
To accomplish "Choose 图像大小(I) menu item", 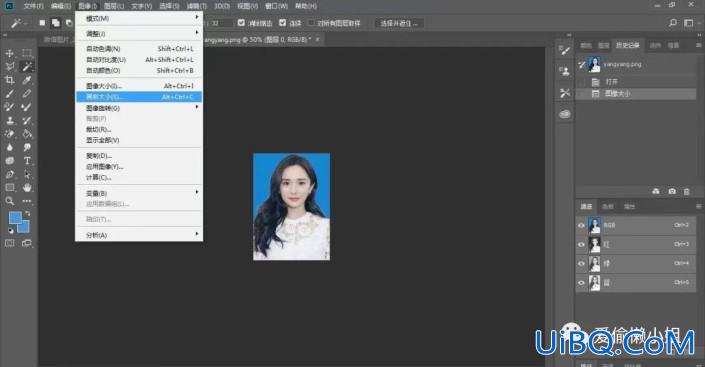I will [138, 85].
